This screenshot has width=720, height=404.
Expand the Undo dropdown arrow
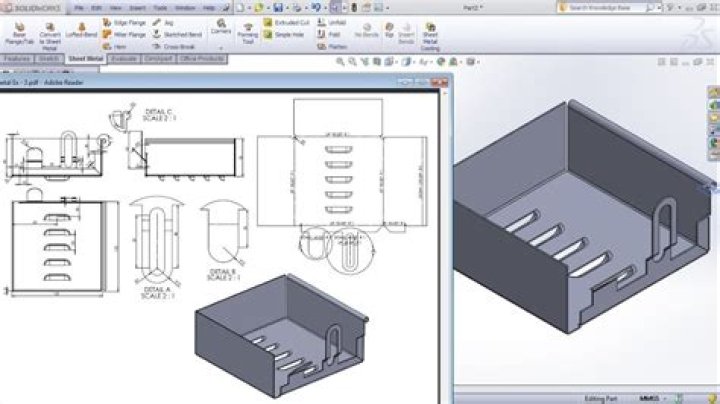click(x=324, y=8)
